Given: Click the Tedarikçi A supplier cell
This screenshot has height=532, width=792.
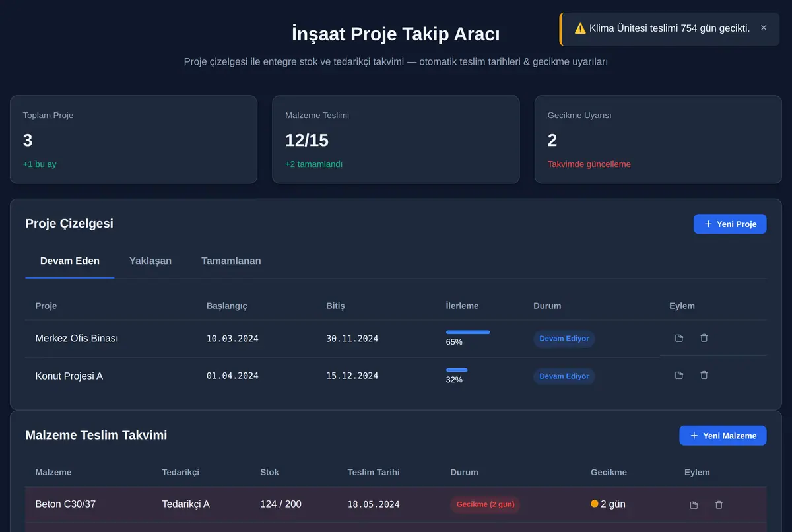Looking at the screenshot, I should pyautogui.click(x=185, y=504).
